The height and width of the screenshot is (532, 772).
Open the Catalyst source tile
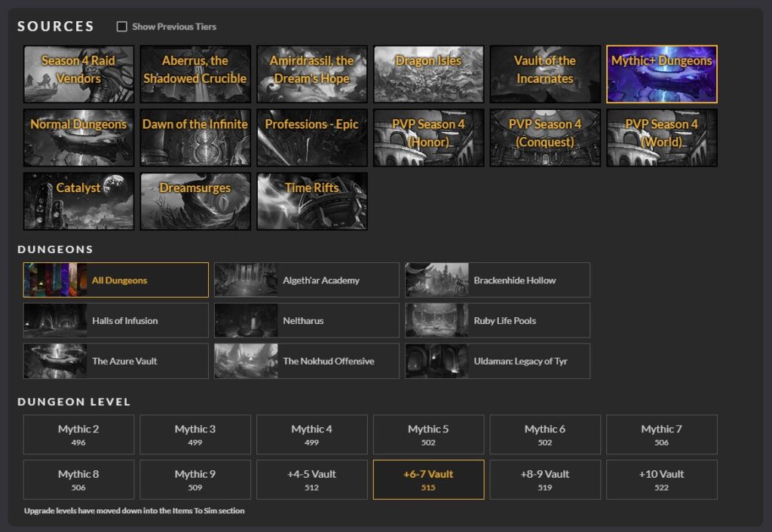click(x=78, y=201)
